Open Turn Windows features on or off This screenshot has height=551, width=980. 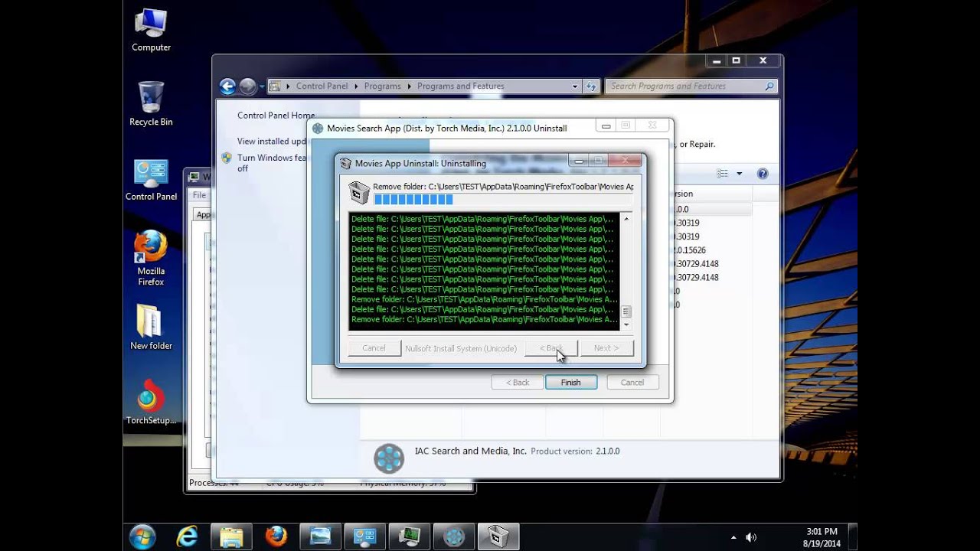click(x=272, y=163)
